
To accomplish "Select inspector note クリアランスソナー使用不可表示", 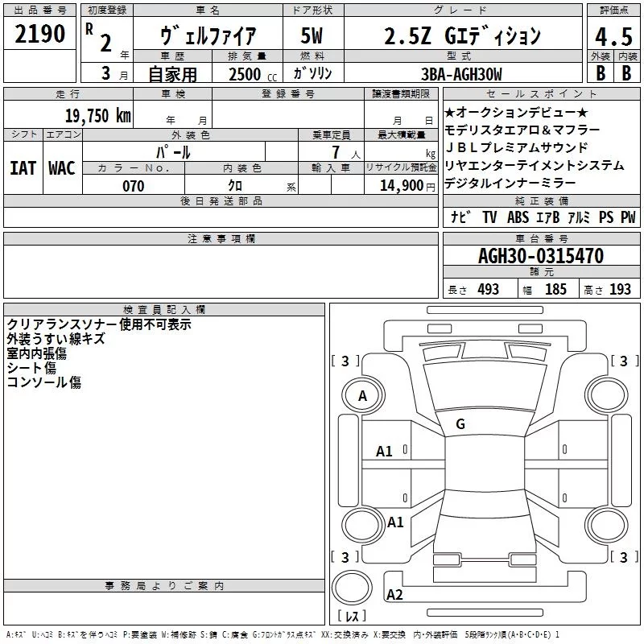I will [99, 324].
